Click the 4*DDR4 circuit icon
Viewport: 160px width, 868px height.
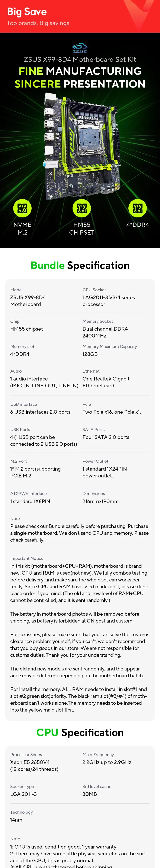tap(137, 208)
